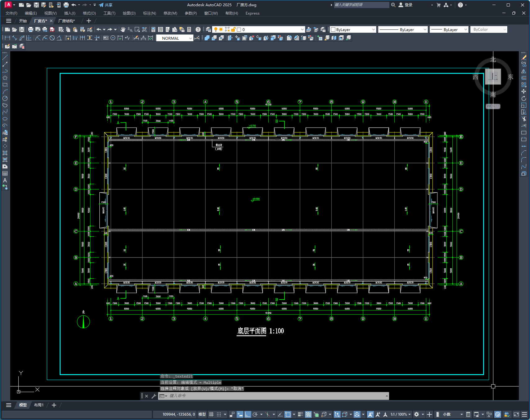This screenshot has height=420, width=530.
Task: Toggle annotation visibility icon in status bar
Action: tap(370, 414)
